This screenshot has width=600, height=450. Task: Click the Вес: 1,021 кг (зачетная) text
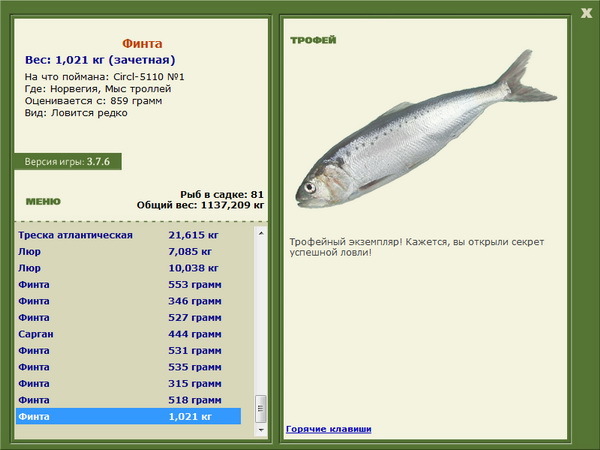click(100, 60)
